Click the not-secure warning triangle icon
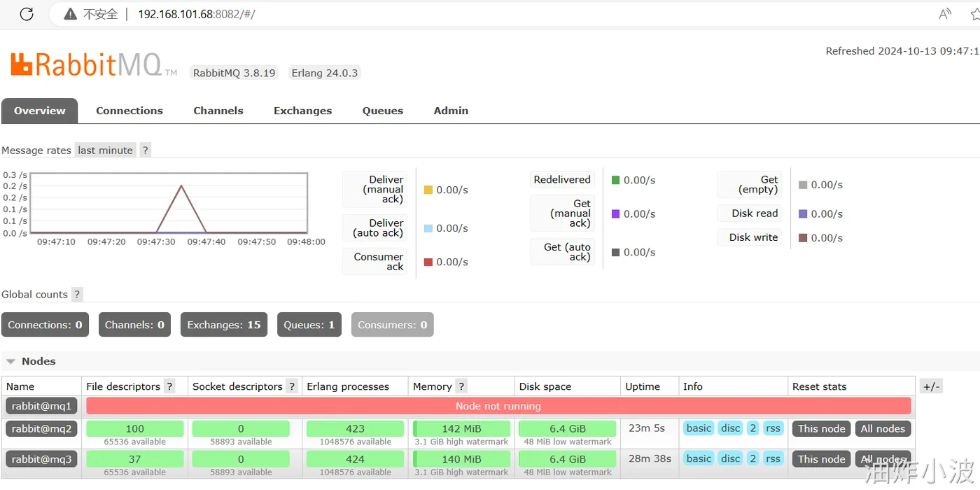The height and width of the screenshot is (490, 980). 70,14
